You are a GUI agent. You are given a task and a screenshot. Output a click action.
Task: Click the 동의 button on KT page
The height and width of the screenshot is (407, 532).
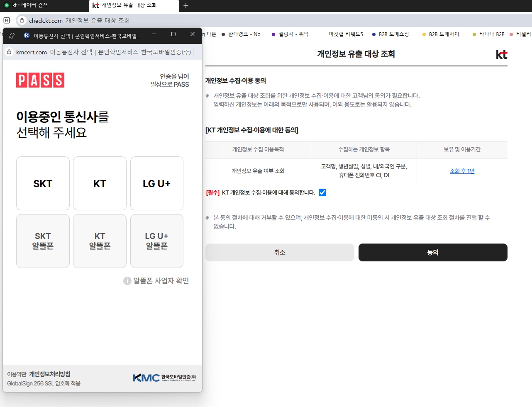tap(433, 252)
